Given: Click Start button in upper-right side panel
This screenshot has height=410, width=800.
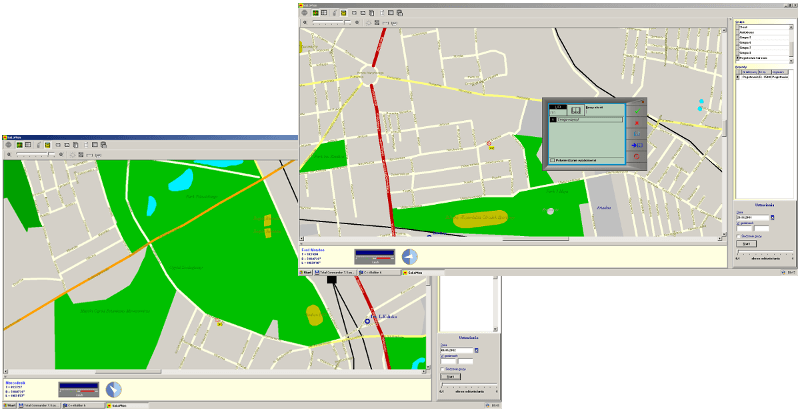Looking at the screenshot, I should pyautogui.click(x=746, y=244).
